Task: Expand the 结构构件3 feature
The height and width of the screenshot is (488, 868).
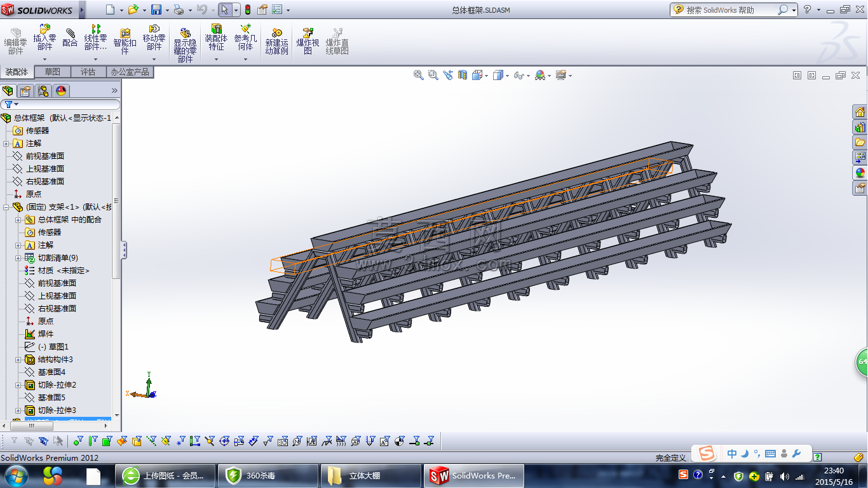Action: [x=18, y=360]
